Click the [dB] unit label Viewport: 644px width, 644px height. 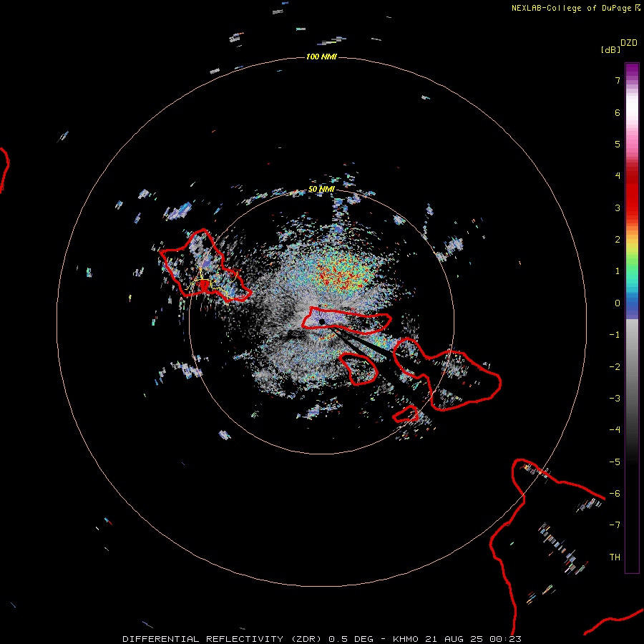[610, 49]
